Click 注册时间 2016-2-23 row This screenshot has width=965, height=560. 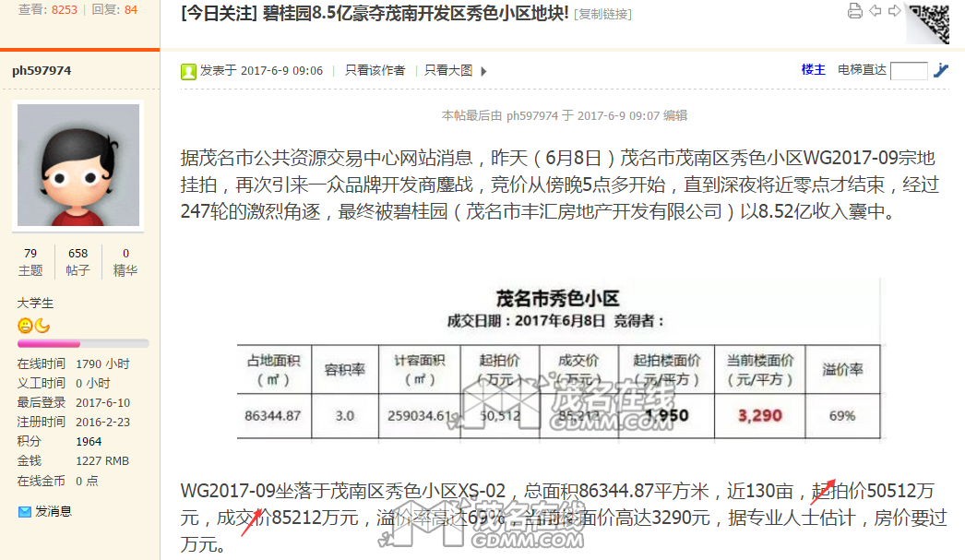tap(73, 422)
